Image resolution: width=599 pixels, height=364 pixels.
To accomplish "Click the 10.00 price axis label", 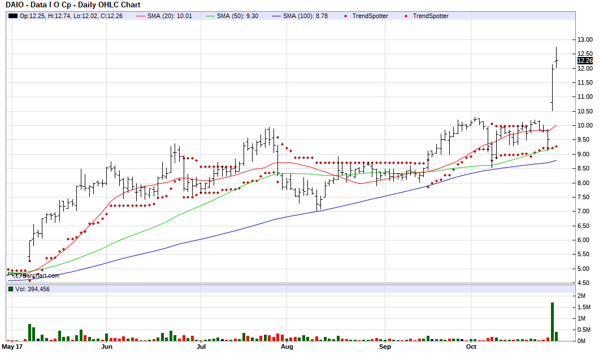I will (x=585, y=125).
